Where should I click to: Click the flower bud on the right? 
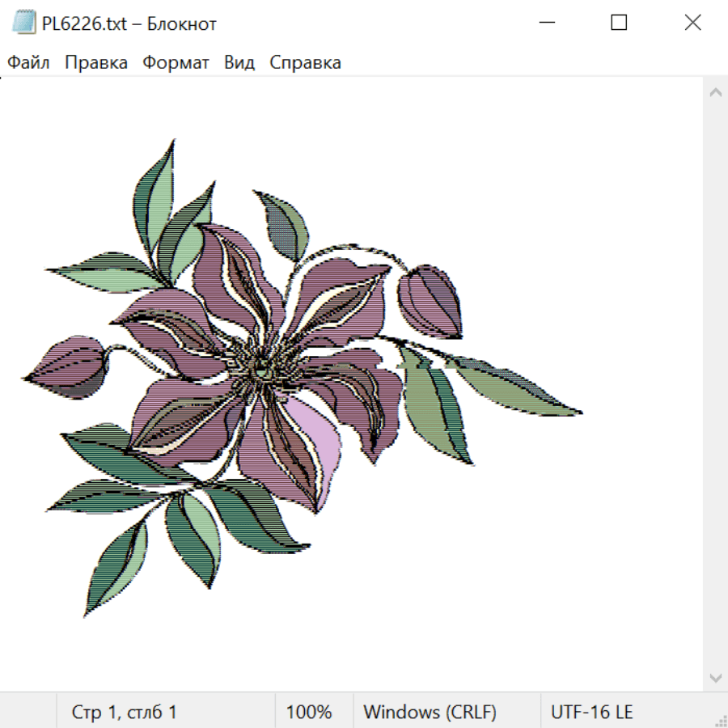click(430, 301)
